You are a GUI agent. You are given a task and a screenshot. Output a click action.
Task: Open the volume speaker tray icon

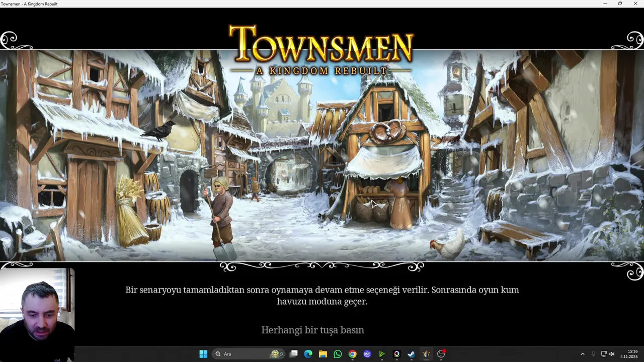(x=612, y=354)
